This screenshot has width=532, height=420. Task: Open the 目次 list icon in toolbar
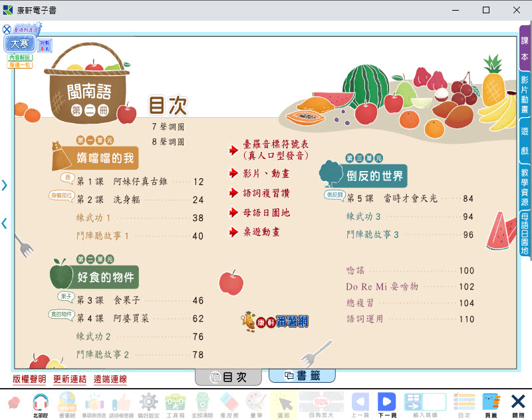click(464, 405)
